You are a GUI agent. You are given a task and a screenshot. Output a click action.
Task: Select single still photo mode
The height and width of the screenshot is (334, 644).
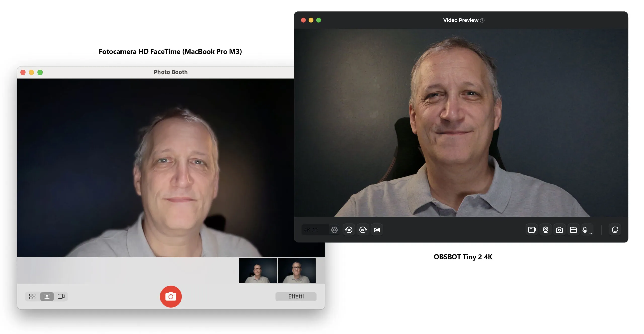pos(47,296)
